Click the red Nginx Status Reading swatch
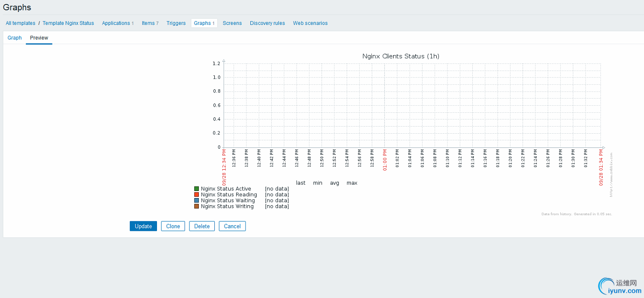644x298 pixels. 197,195
